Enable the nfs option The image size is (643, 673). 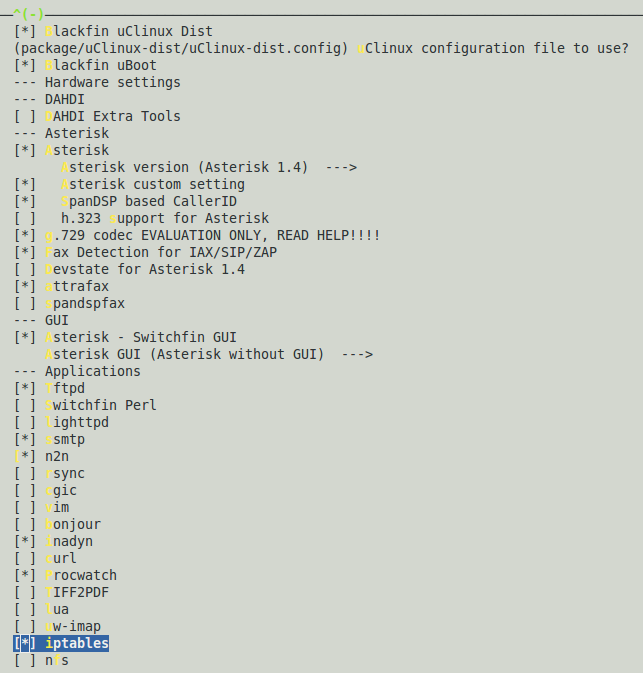[25, 661]
